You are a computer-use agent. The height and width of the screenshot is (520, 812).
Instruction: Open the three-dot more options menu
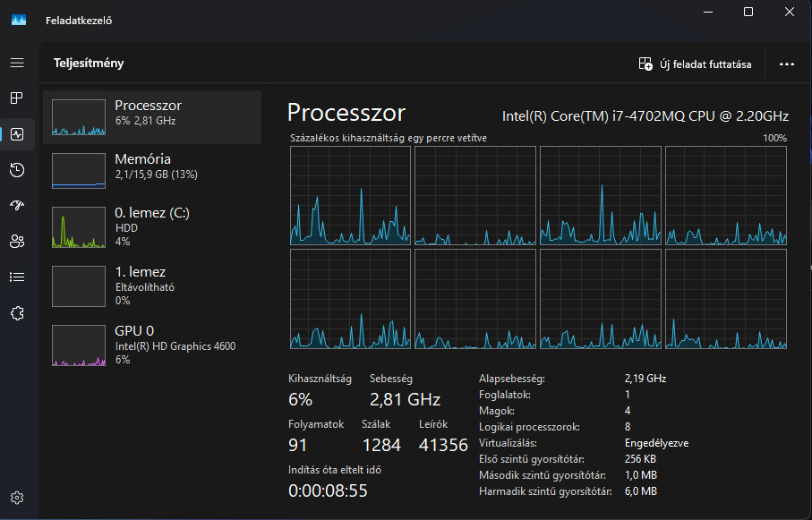[787, 64]
